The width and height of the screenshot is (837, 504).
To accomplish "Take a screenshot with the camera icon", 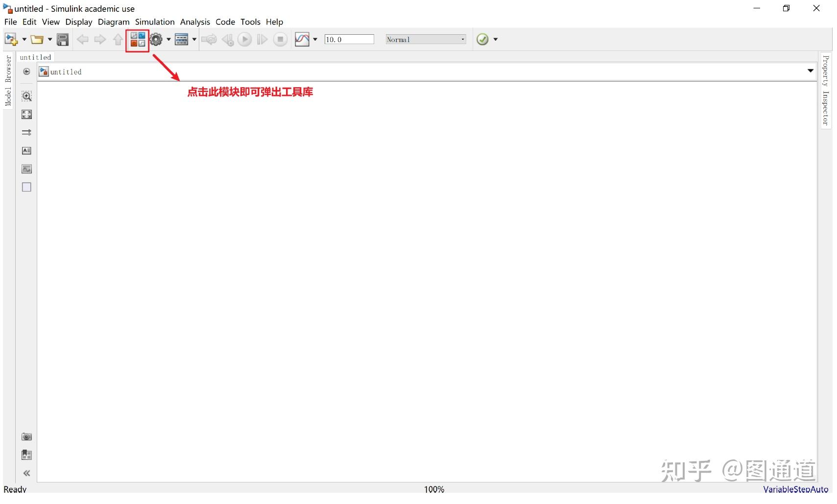I will [x=26, y=436].
